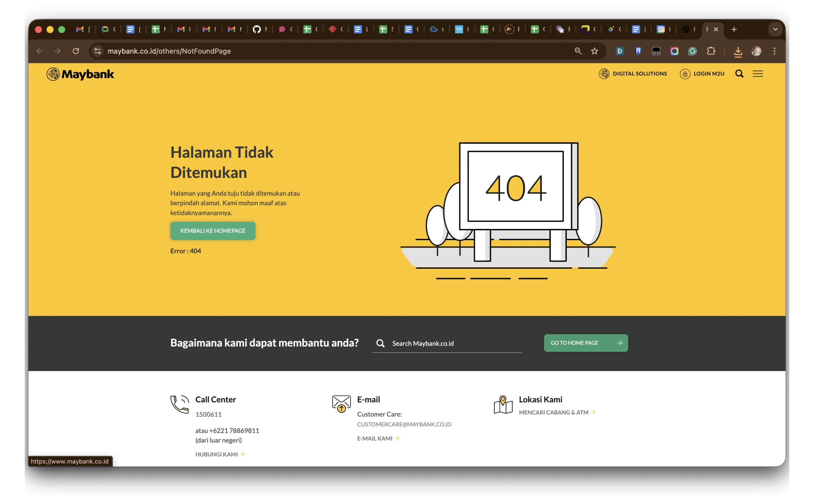Switch to the GitHub browser tab
This screenshot has width=814, height=504.
[x=257, y=29]
